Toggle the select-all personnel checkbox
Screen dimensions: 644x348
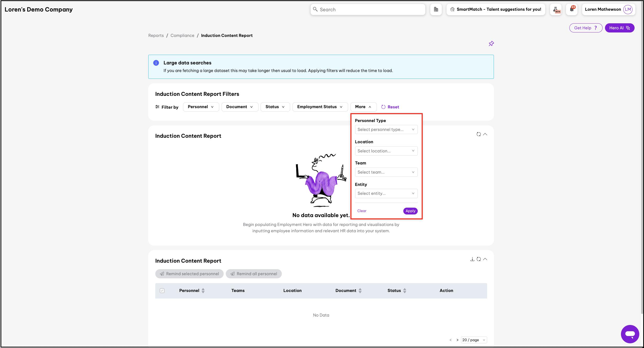coord(162,290)
